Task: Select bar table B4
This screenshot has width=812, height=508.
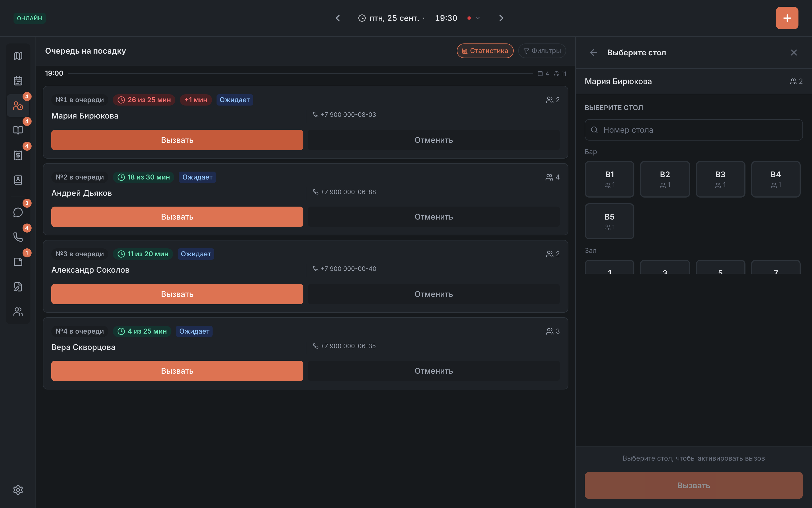Action: tap(776, 179)
